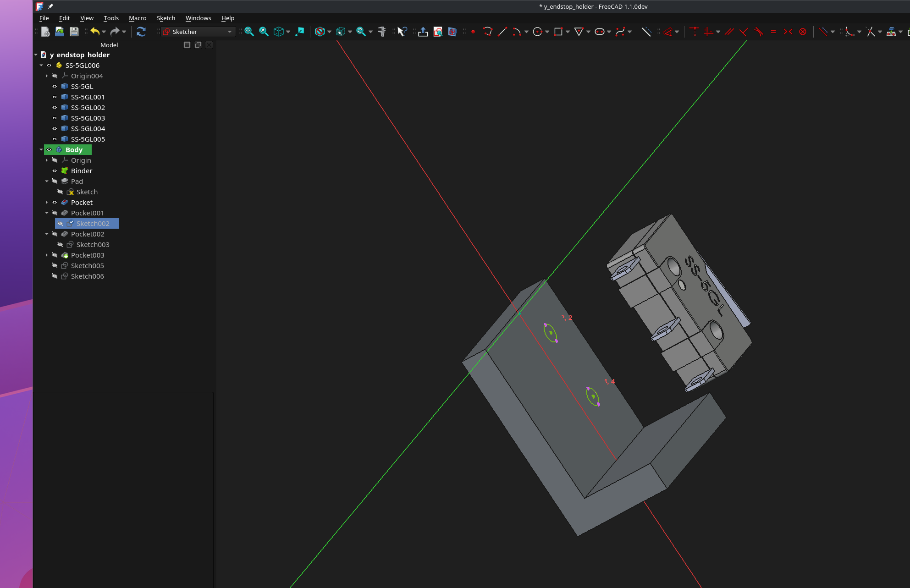
Task: Select the Create point tool
Action: (473, 32)
